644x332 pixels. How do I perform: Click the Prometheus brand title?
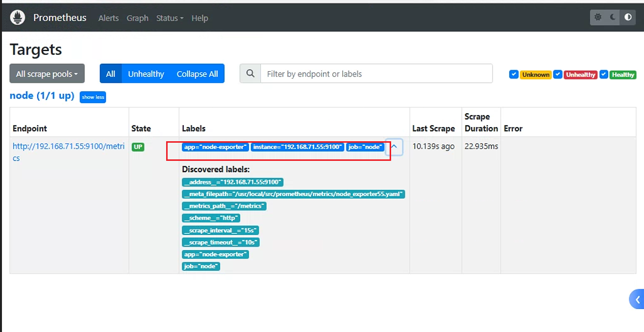60,18
